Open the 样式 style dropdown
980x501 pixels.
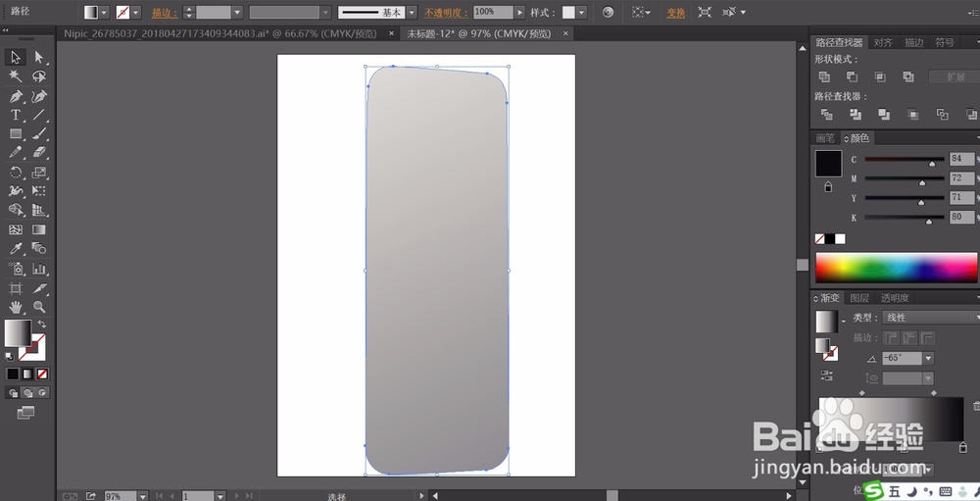point(582,12)
